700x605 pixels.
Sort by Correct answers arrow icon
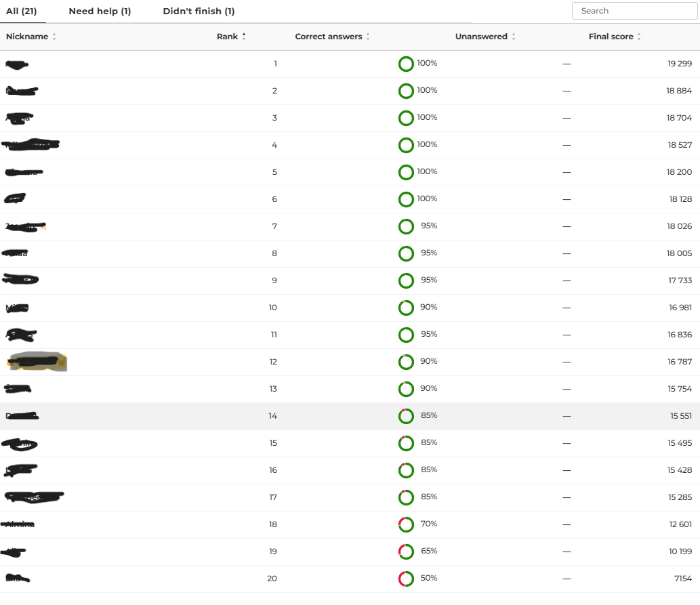click(x=368, y=37)
